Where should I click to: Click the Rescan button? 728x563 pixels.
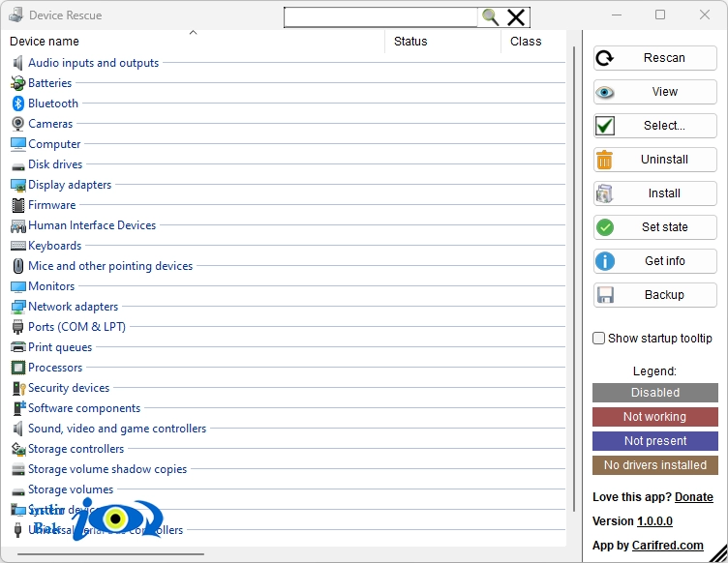pos(654,58)
